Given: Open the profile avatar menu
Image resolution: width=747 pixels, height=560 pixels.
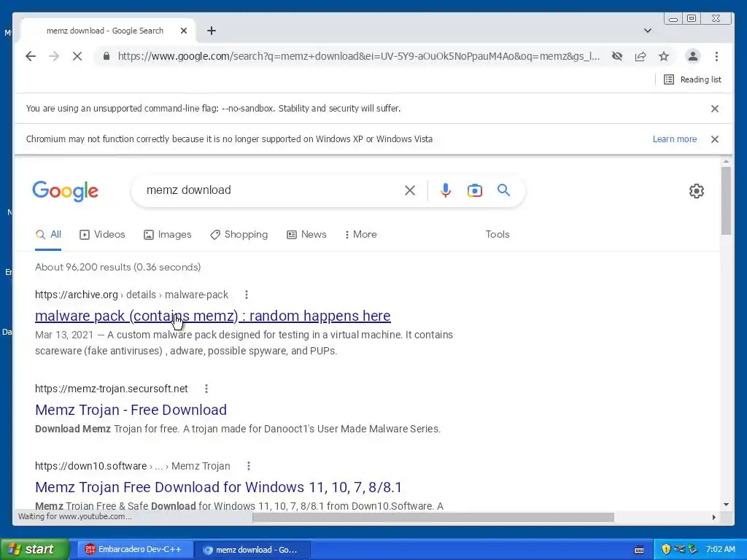Looking at the screenshot, I should point(693,56).
